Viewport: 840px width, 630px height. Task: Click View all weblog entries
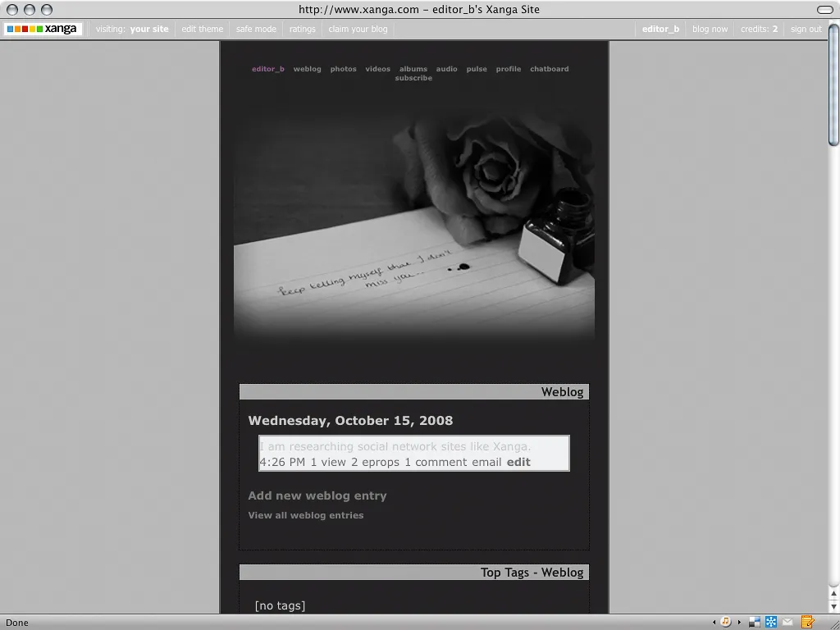tap(305, 515)
